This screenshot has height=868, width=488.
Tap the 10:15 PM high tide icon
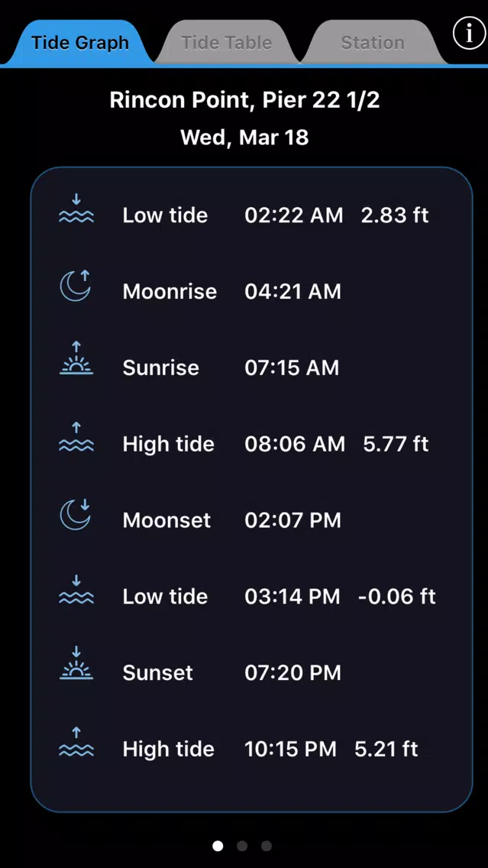[x=76, y=743]
